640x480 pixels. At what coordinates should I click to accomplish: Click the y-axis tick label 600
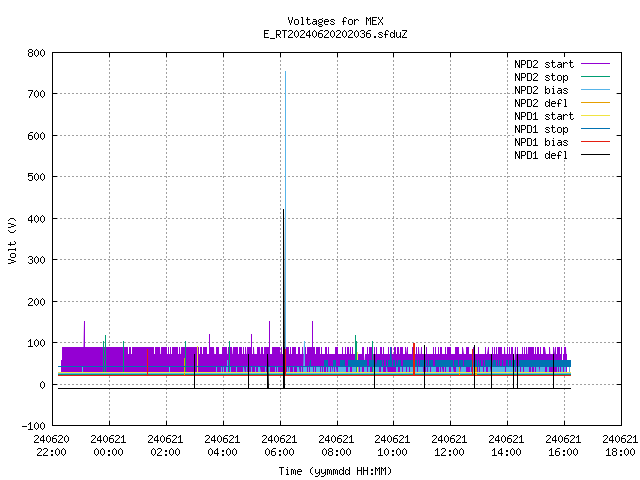pos(36,136)
